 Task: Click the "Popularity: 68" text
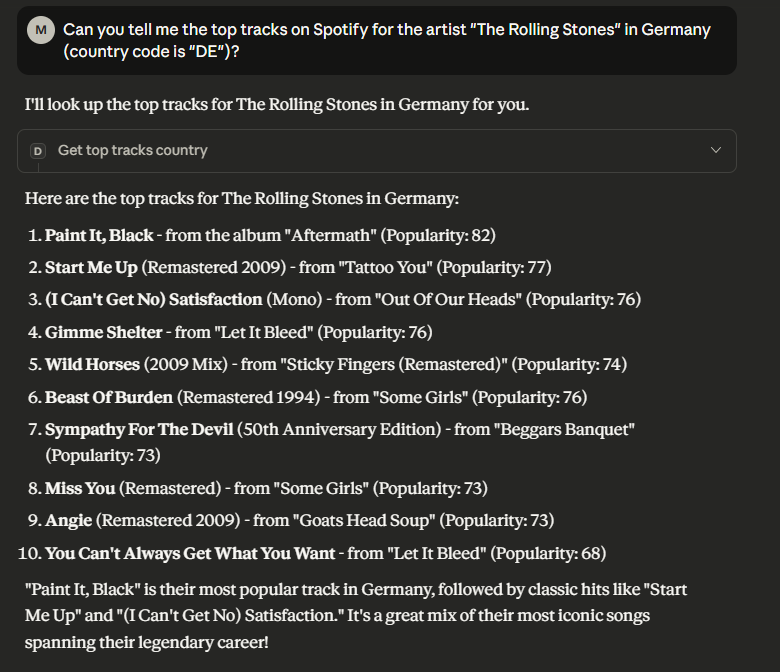click(548, 553)
